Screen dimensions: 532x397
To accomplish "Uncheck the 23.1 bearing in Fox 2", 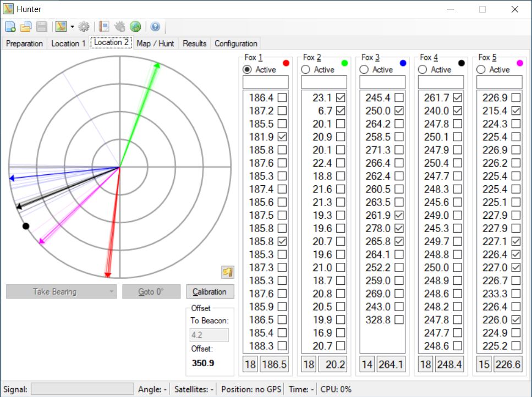I will pos(341,98).
